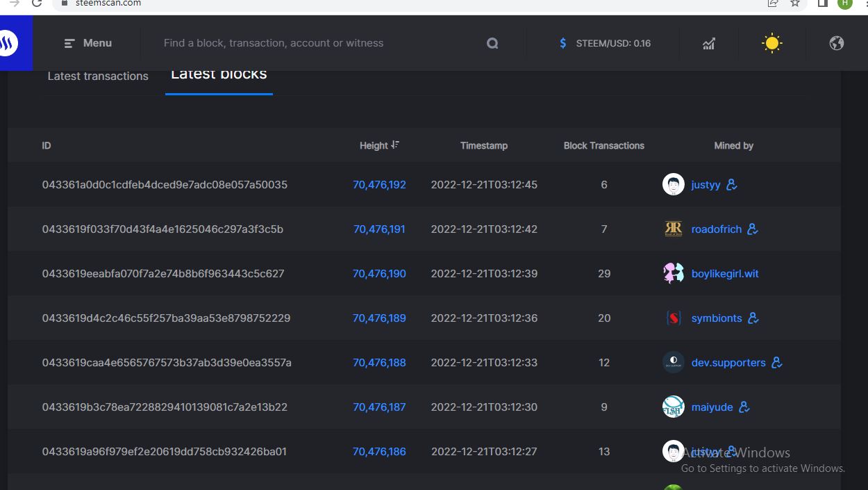Toggle light mode with the sun icon
This screenshot has height=490, width=868.
tap(771, 43)
